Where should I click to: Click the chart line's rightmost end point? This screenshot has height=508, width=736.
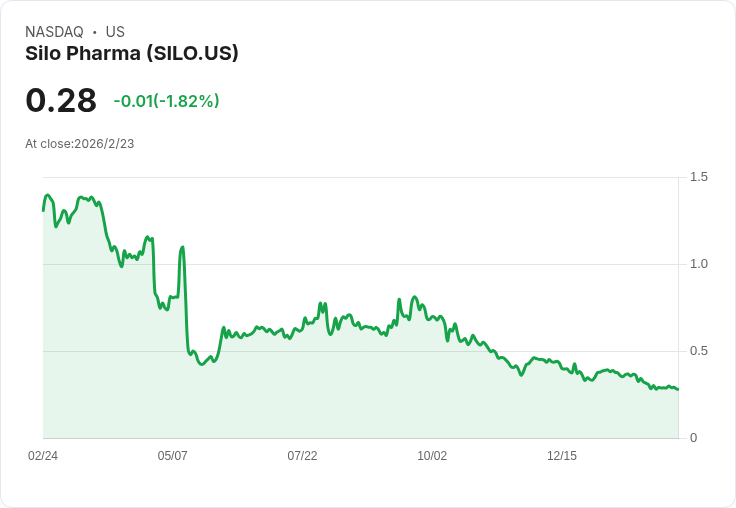(677, 389)
